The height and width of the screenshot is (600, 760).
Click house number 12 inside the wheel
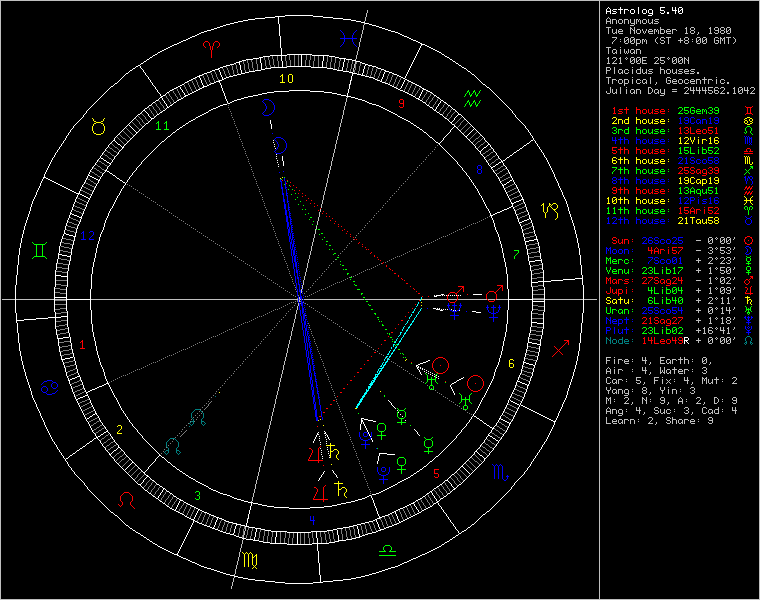pos(88,236)
